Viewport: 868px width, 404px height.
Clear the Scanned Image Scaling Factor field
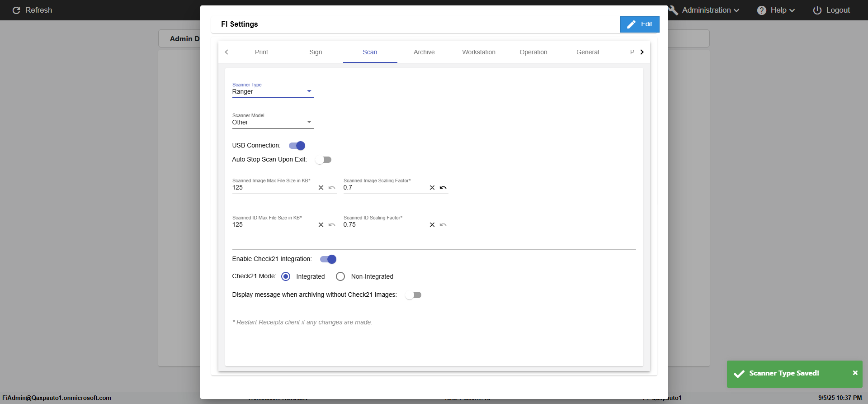point(432,188)
